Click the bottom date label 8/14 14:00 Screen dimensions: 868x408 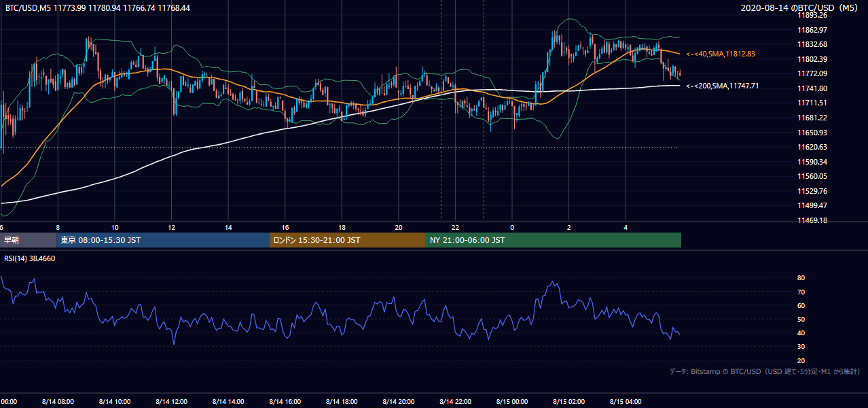click(x=229, y=401)
